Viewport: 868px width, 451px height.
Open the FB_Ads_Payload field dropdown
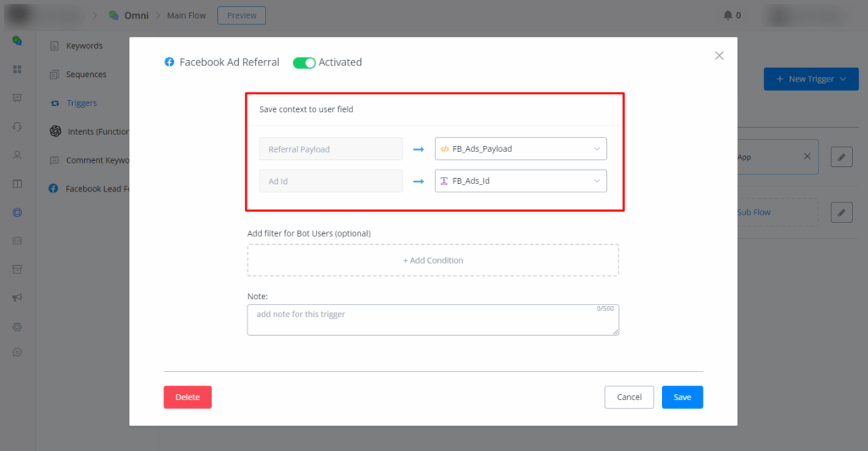pyautogui.click(x=520, y=148)
